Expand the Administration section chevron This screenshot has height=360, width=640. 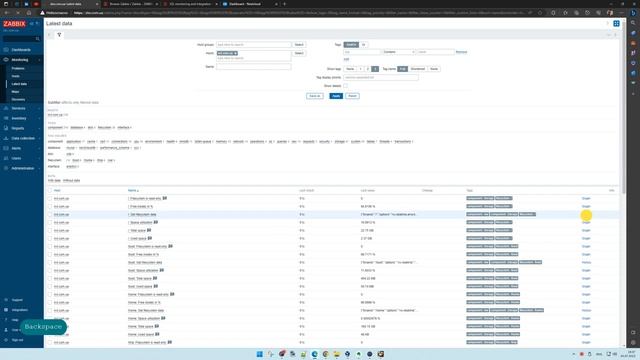[39, 169]
